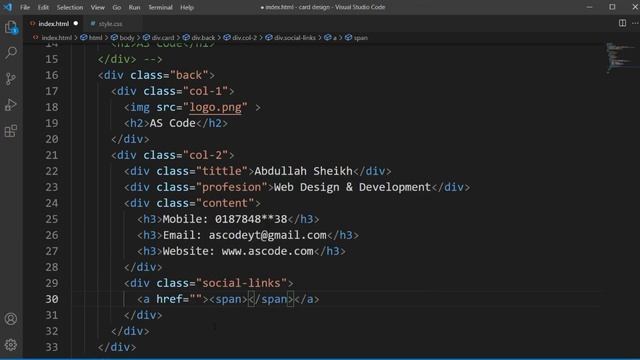Select index.html in the breadcrumb
640x360 pixels.
click(x=57, y=38)
